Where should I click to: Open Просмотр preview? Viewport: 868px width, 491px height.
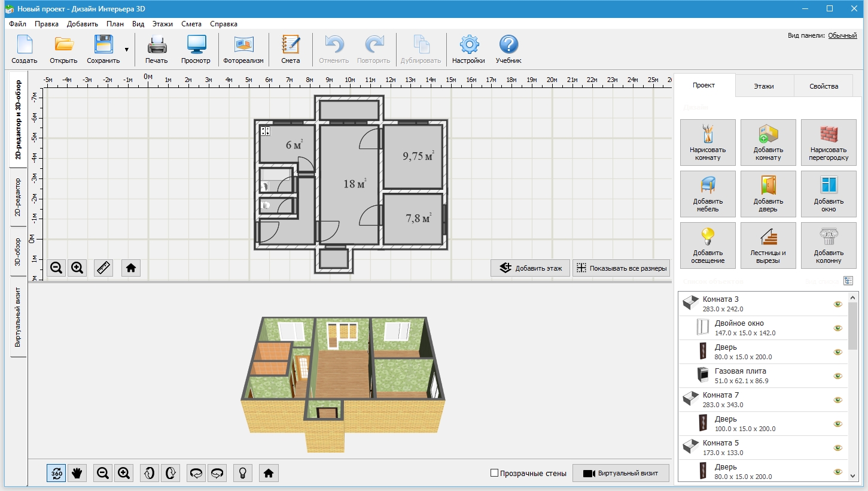pos(196,49)
